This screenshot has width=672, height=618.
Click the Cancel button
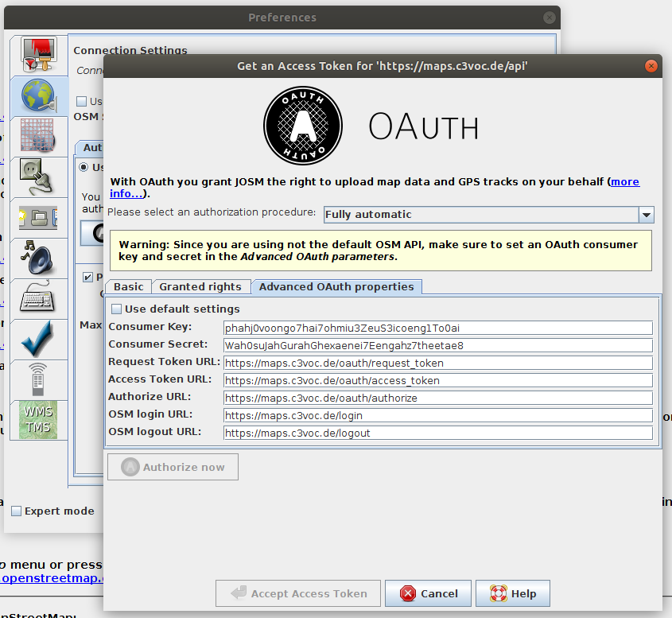tap(428, 593)
